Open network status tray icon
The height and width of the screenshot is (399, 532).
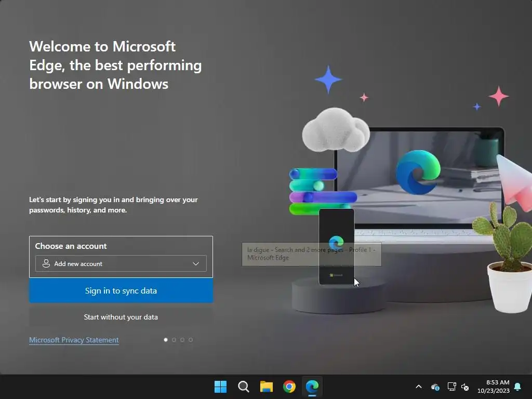click(x=451, y=387)
